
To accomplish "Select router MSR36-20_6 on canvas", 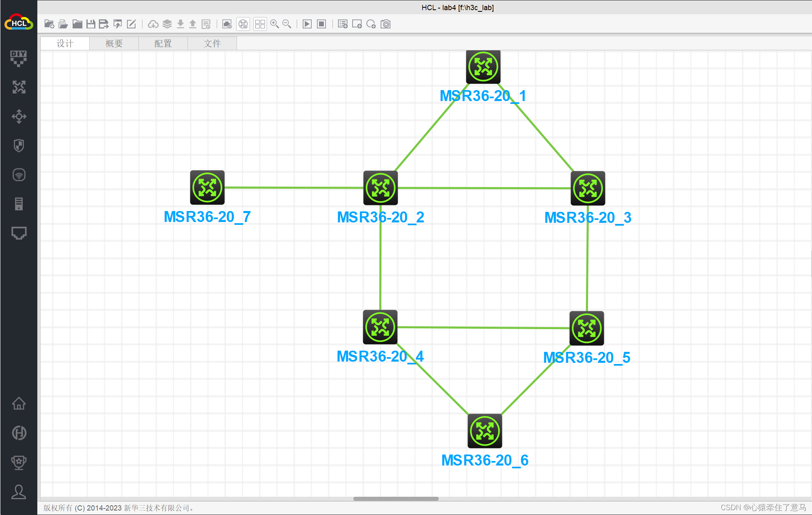I will tap(485, 431).
